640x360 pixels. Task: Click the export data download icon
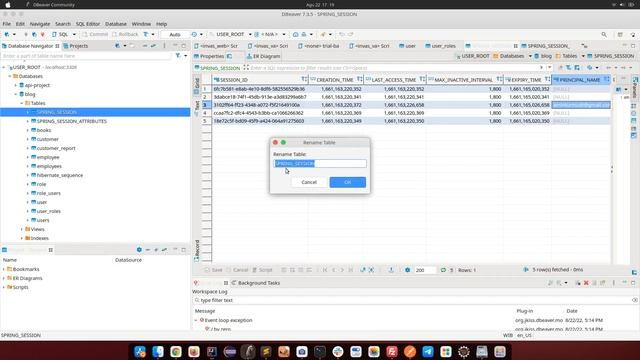(x=391, y=270)
